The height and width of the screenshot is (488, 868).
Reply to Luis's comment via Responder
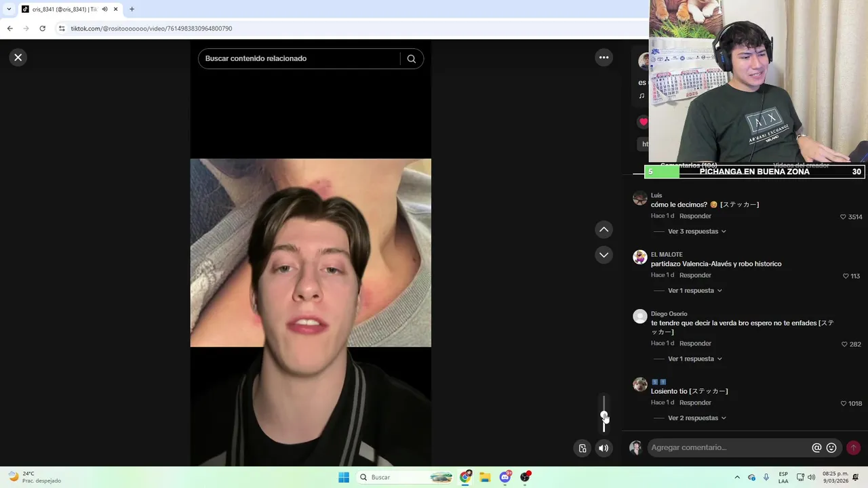pyautogui.click(x=695, y=216)
